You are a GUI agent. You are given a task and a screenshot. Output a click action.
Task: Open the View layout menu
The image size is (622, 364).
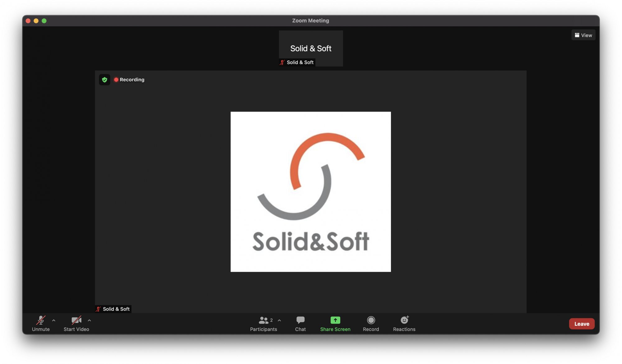pos(583,35)
